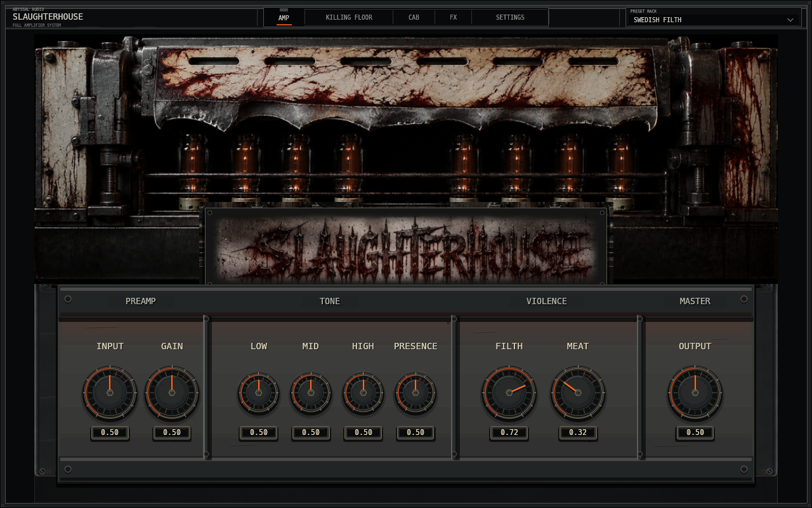Click the FILTH knob

pos(509,392)
